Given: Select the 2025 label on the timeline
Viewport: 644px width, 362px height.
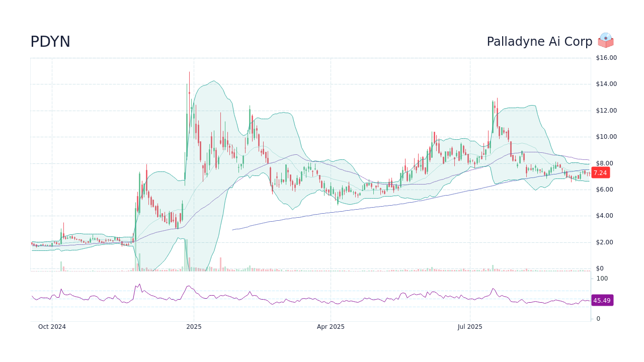Looking at the screenshot, I should click(x=194, y=326).
